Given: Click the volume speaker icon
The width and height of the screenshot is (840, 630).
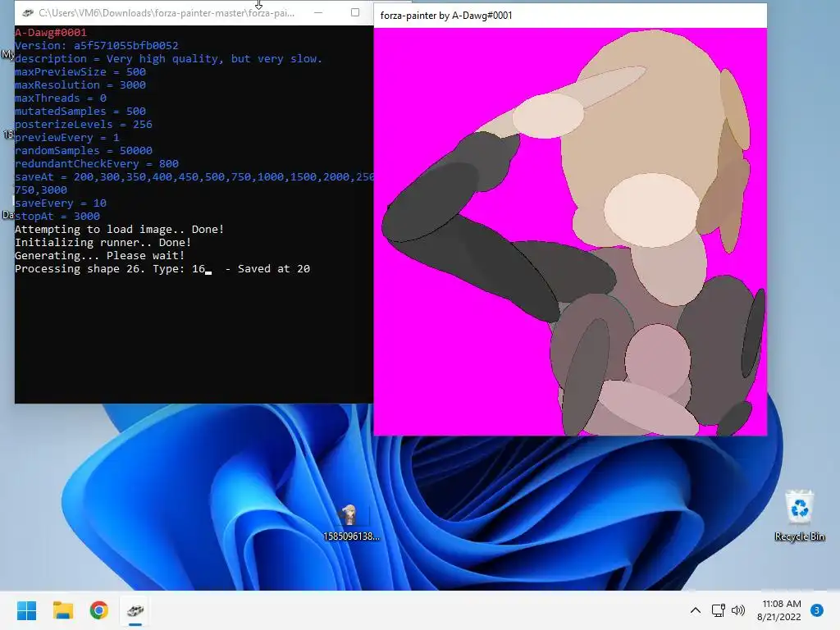Looking at the screenshot, I should [738, 610].
